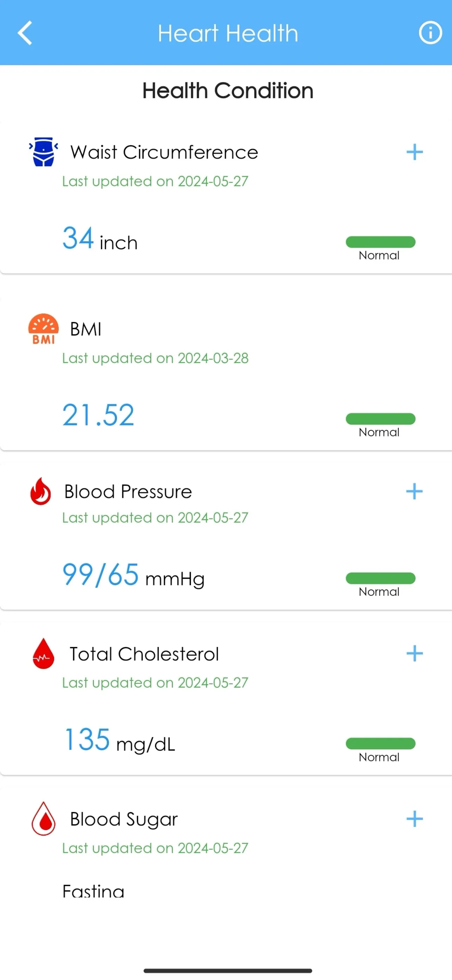The width and height of the screenshot is (452, 980).
Task: Add a new Total Cholesterol value
Action: tap(415, 654)
